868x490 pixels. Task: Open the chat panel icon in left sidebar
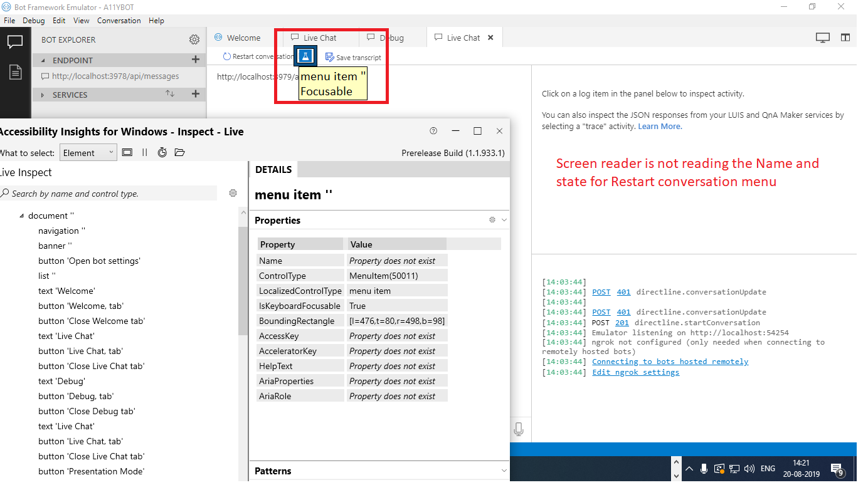click(x=14, y=41)
